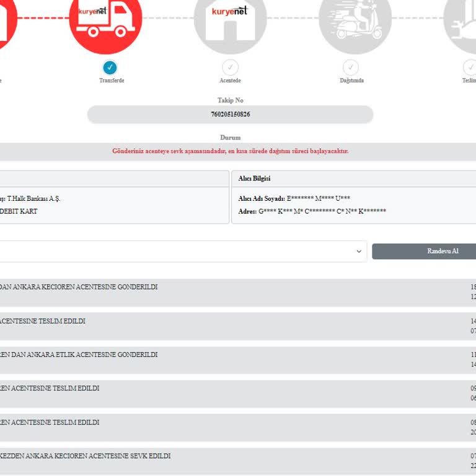The image size is (476, 476).
Task: Click the Dağıtımda step label
Action: 351,81
